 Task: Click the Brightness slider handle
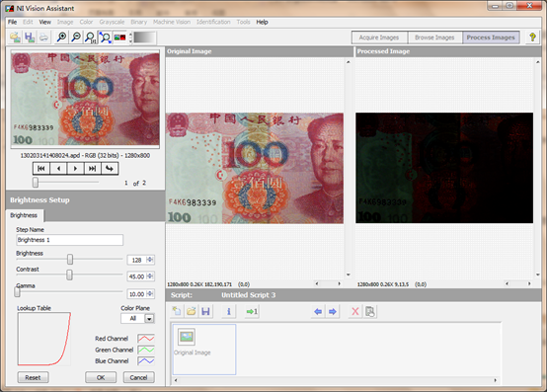pyautogui.click(x=70, y=259)
